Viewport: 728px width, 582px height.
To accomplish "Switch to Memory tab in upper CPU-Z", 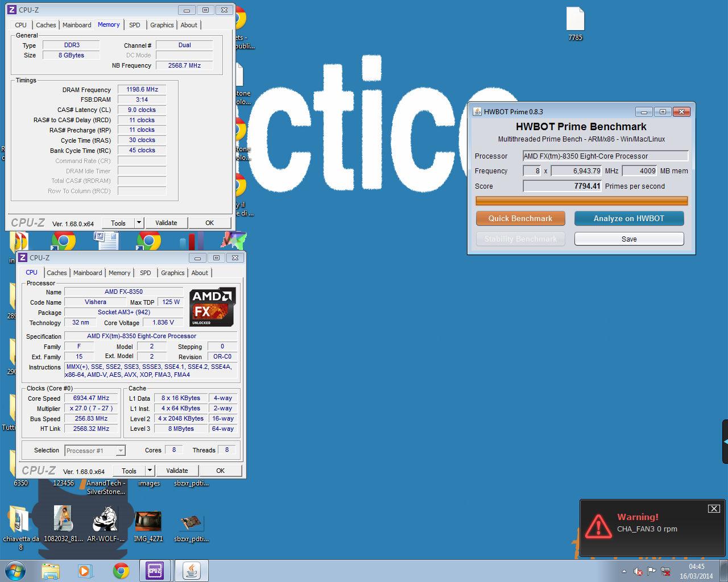I will pyautogui.click(x=109, y=24).
